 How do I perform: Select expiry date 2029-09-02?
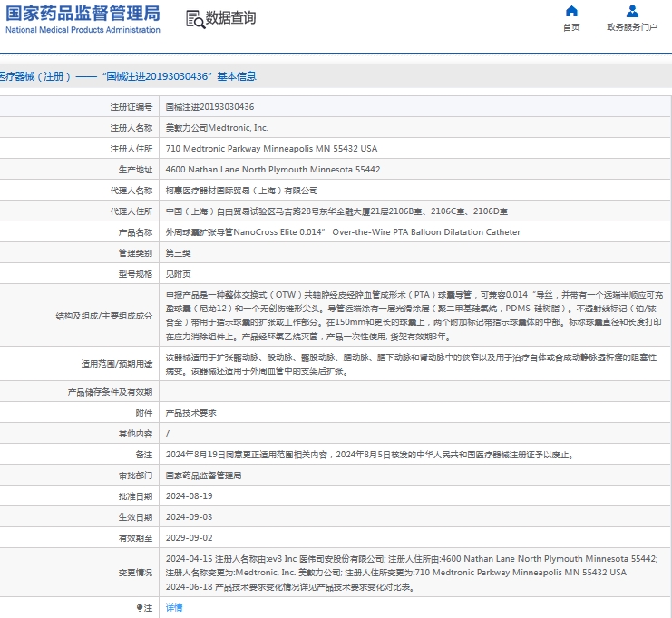(x=189, y=538)
